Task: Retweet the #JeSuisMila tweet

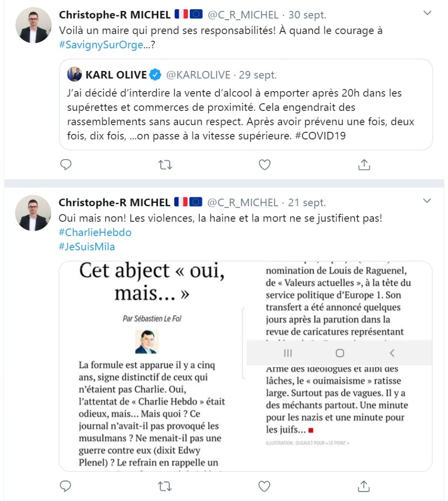Action: 165,486
